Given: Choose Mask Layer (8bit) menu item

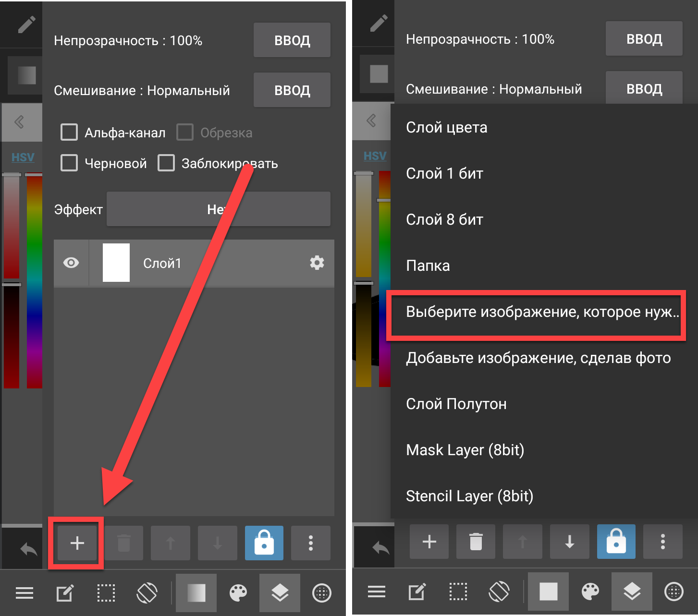Looking at the screenshot, I should pyautogui.click(x=544, y=450).
